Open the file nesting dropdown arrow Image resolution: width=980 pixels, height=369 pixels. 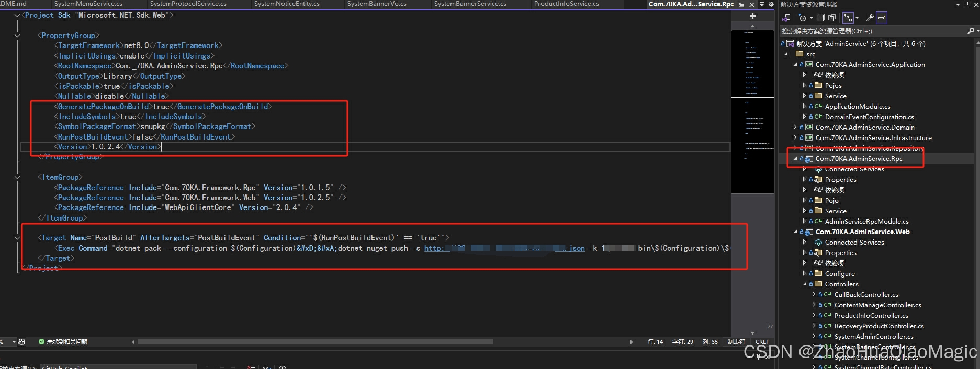(x=857, y=18)
